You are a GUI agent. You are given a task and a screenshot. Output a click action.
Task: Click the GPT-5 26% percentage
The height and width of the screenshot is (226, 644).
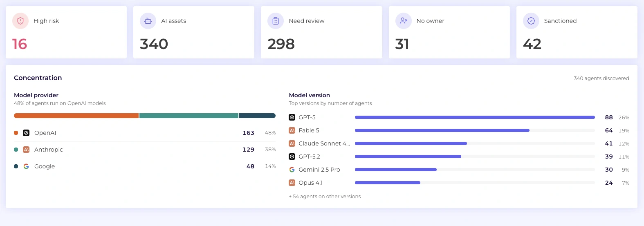tap(624, 118)
